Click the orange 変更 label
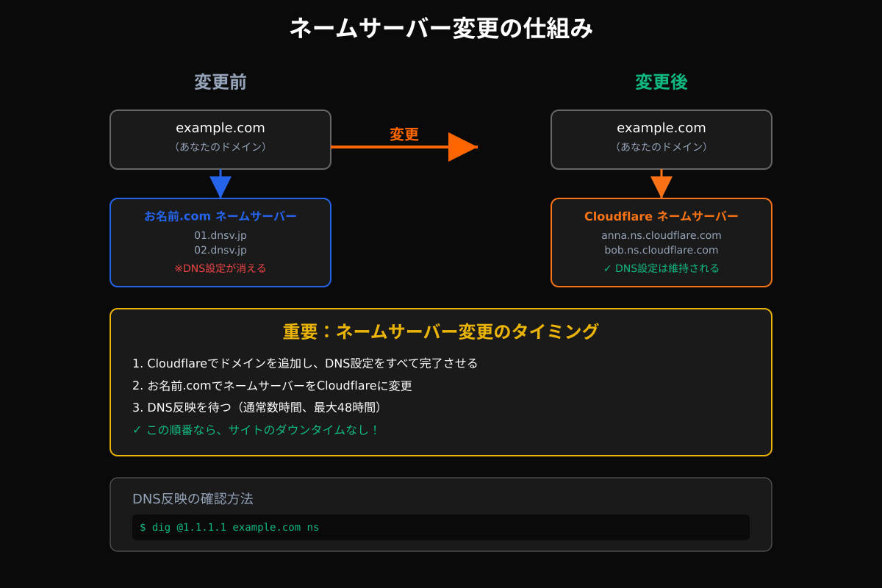This screenshot has height=588, width=882. click(404, 135)
